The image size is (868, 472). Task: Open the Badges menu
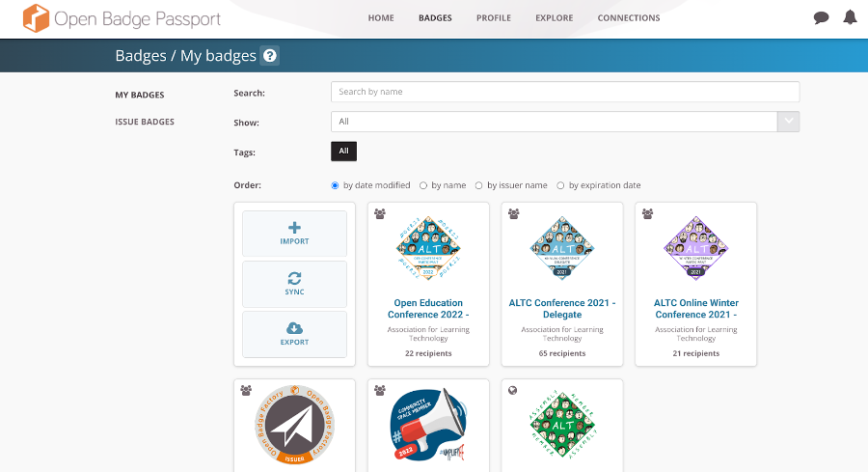(435, 17)
